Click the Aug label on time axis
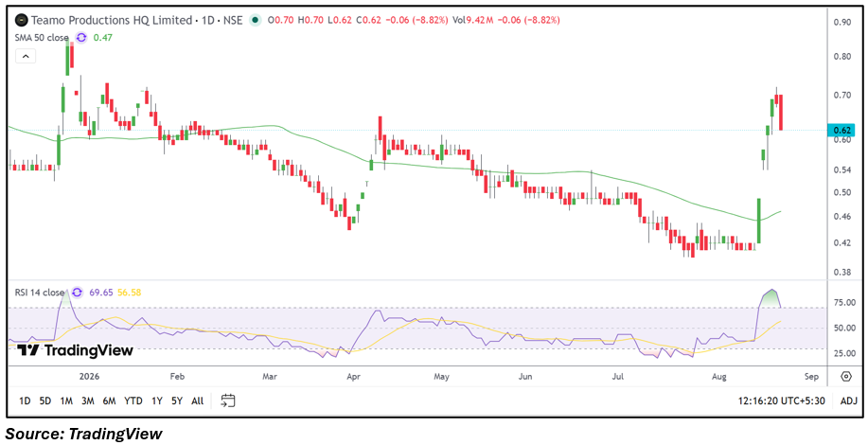 [718, 377]
